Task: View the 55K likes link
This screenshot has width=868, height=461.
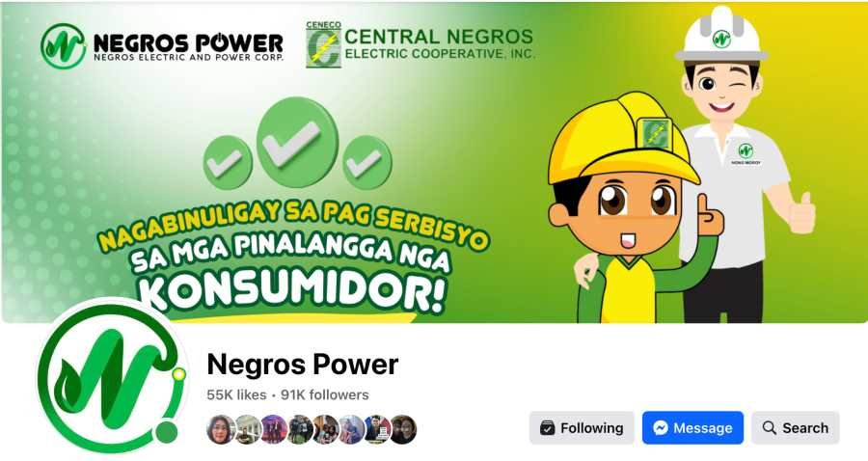Action: tap(236, 394)
